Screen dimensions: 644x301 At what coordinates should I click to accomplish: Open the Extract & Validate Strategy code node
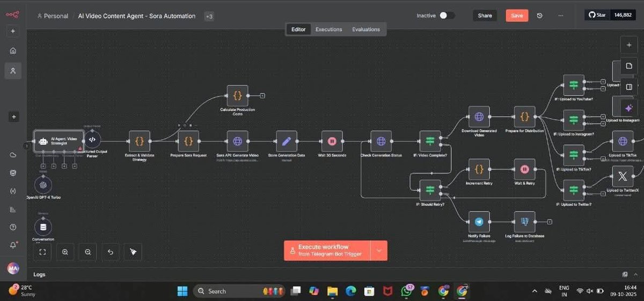click(140, 141)
